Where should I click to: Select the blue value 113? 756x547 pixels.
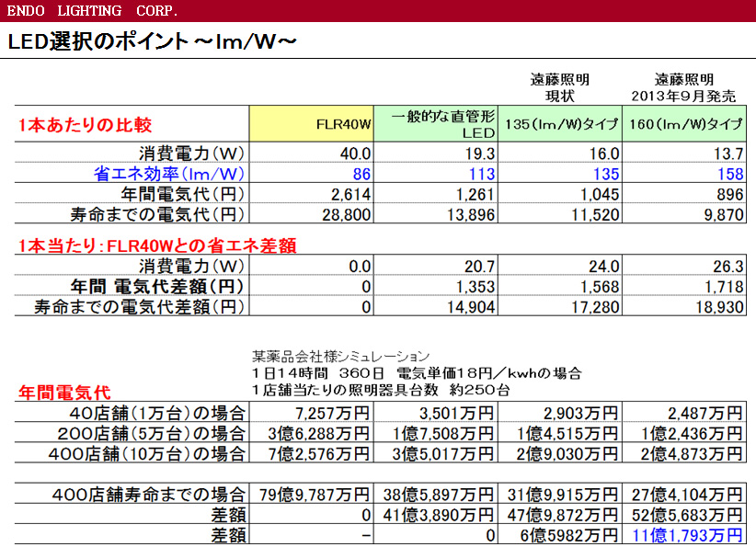tap(482, 174)
